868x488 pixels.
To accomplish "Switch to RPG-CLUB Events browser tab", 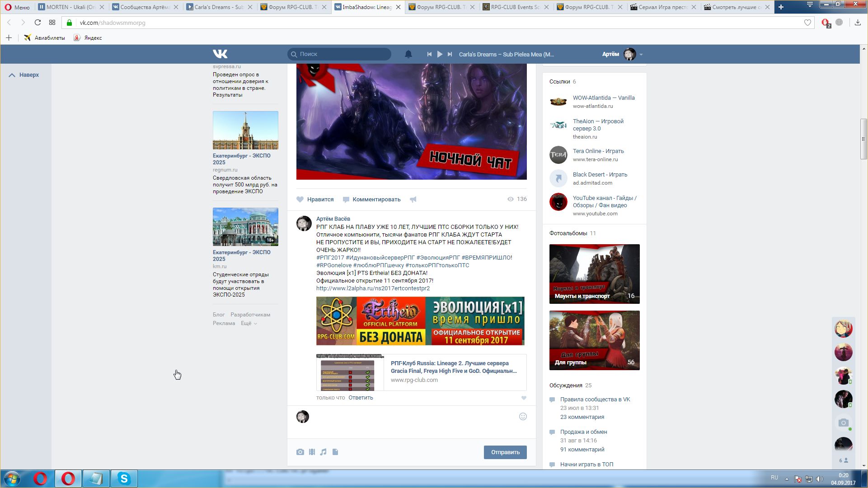I will pos(515,7).
